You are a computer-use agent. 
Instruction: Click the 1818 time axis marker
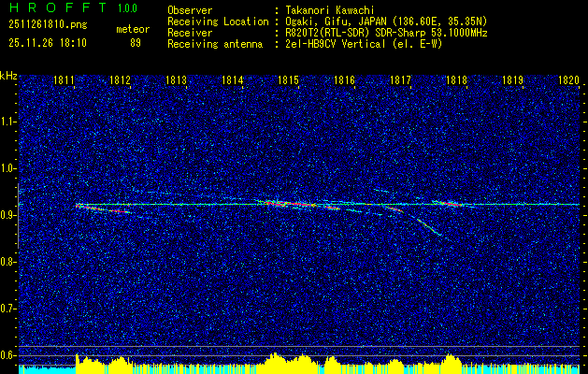pos(456,79)
